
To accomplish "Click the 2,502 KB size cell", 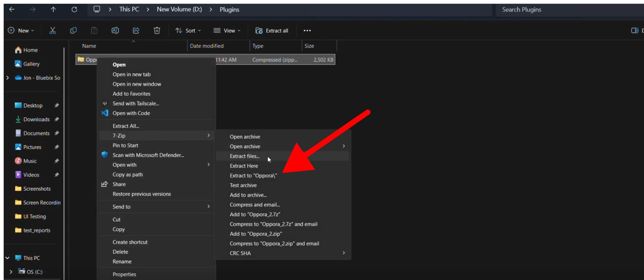I will click(x=323, y=60).
